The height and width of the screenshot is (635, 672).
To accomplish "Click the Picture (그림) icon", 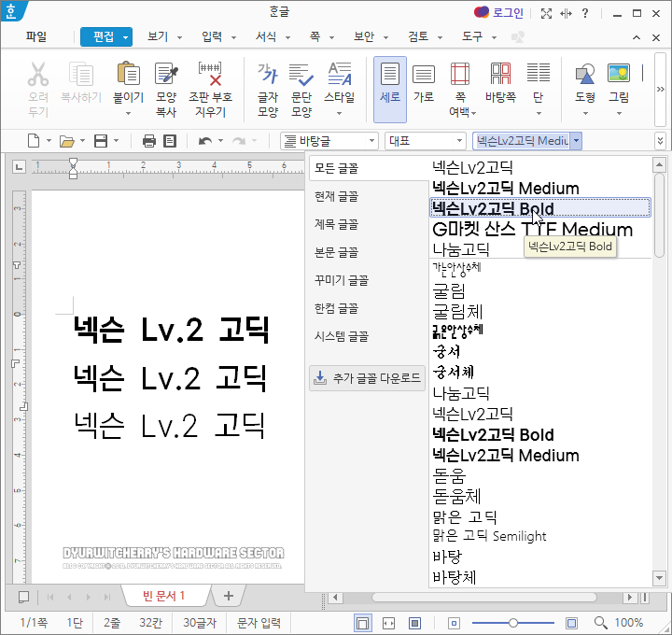I will (x=619, y=74).
